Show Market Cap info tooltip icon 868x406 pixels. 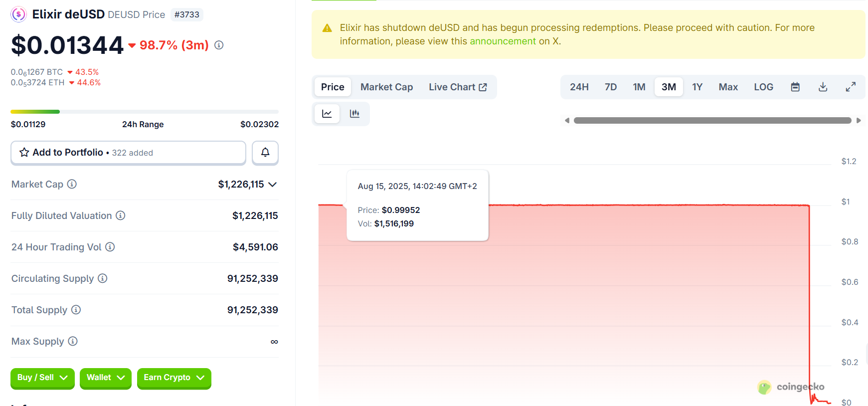coord(72,184)
